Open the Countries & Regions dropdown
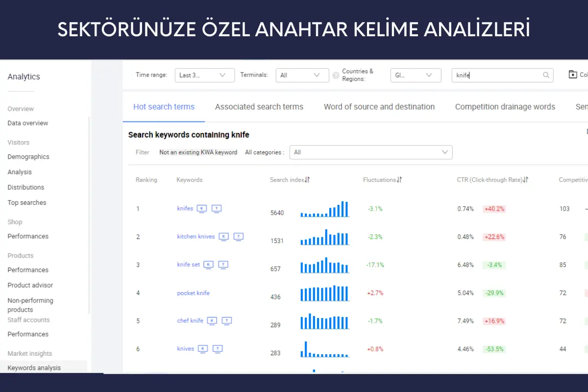The image size is (588, 392). click(x=414, y=75)
